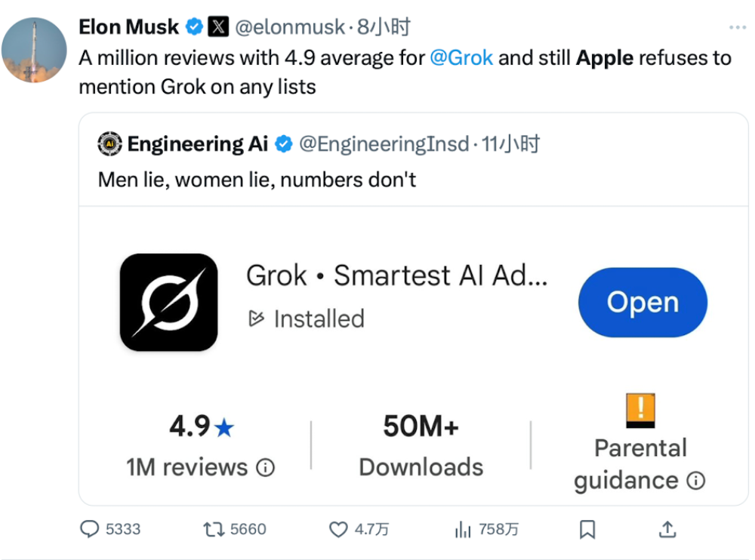
Task: Share the tweet via the upload arrow icon
Action: coord(667,529)
